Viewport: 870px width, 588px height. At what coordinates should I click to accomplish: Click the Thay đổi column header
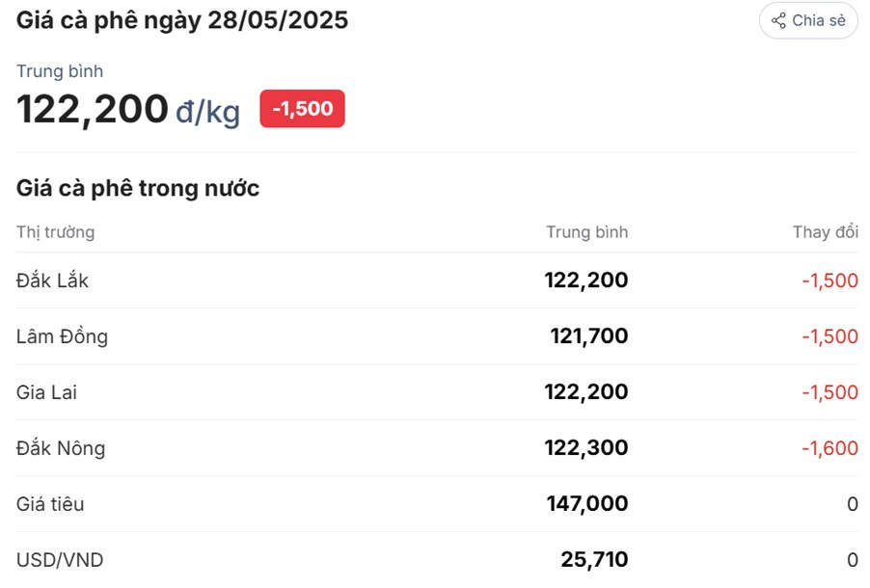click(825, 232)
